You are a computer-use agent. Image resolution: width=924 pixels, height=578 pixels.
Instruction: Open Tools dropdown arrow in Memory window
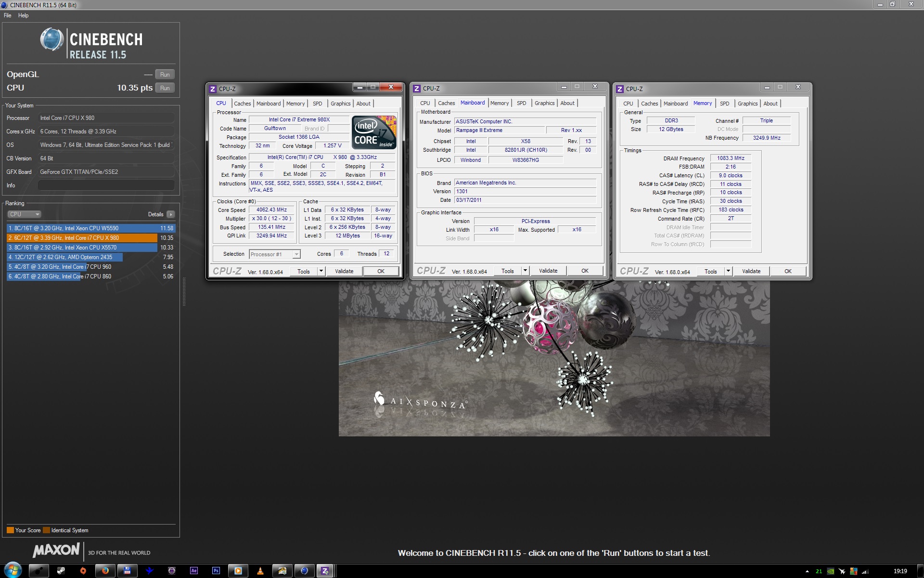pyautogui.click(x=728, y=271)
